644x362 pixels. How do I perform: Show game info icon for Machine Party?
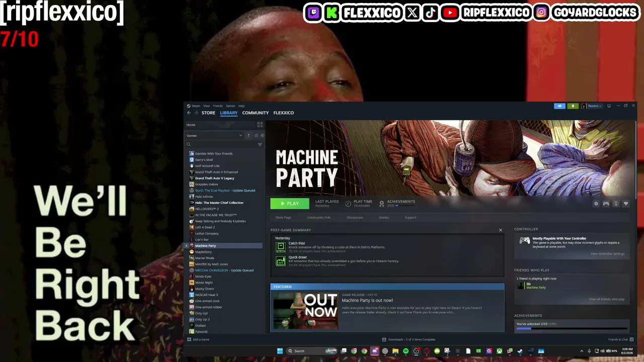pyautogui.click(x=616, y=204)
